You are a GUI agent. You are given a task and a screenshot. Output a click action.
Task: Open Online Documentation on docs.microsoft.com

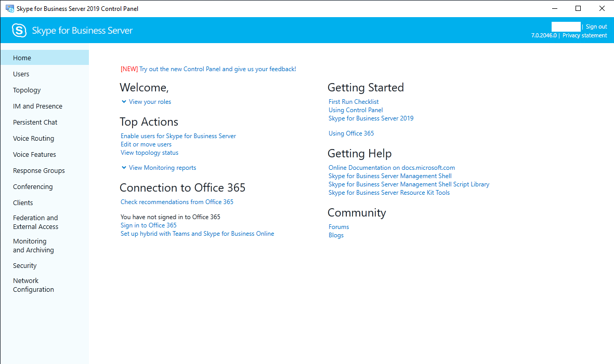pos(391,168)
